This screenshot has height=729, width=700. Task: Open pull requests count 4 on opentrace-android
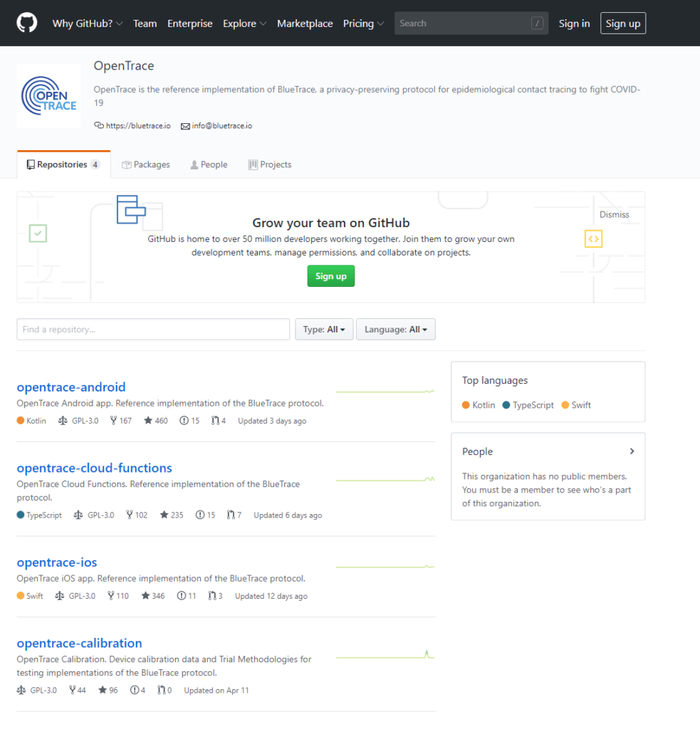(218, 421)
